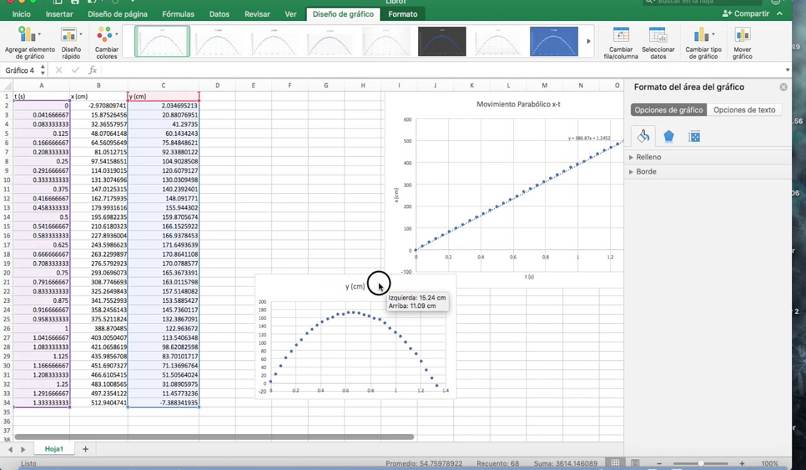Expand the formula bar chevron
This screenshot has height=470, width=806.
tap(787, 70)
